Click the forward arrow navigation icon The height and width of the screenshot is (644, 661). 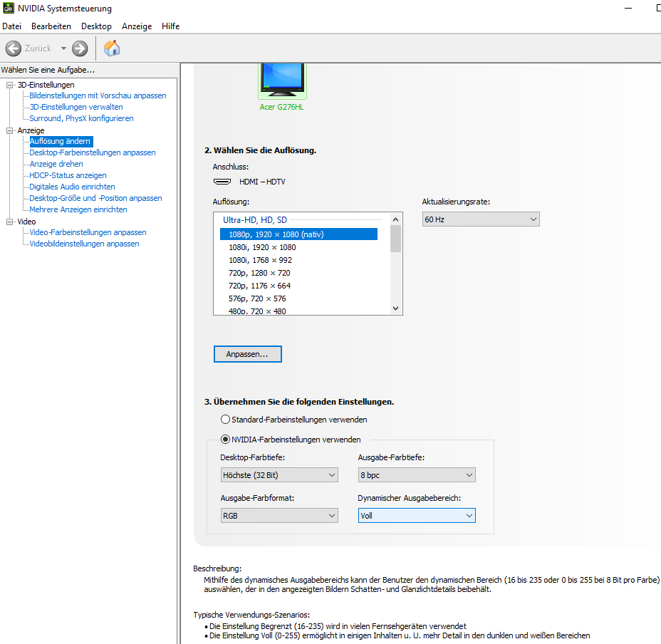[80, 48]
